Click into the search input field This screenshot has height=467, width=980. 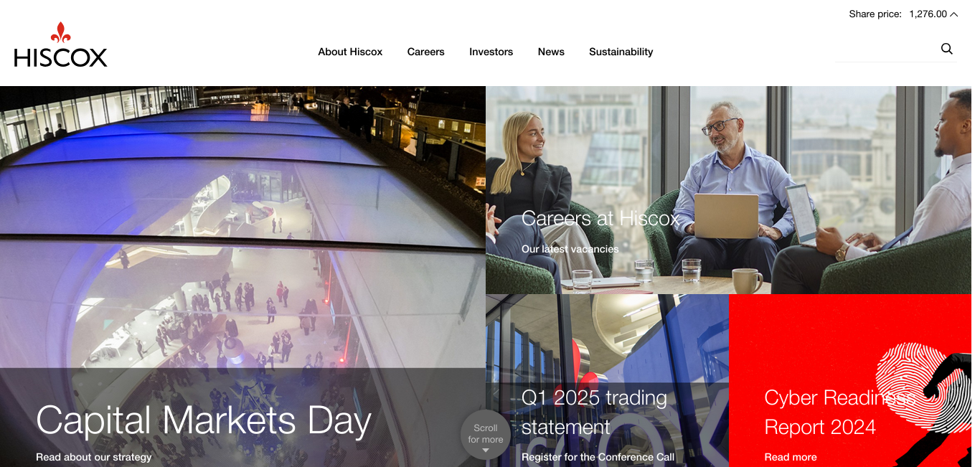(887, 49)
